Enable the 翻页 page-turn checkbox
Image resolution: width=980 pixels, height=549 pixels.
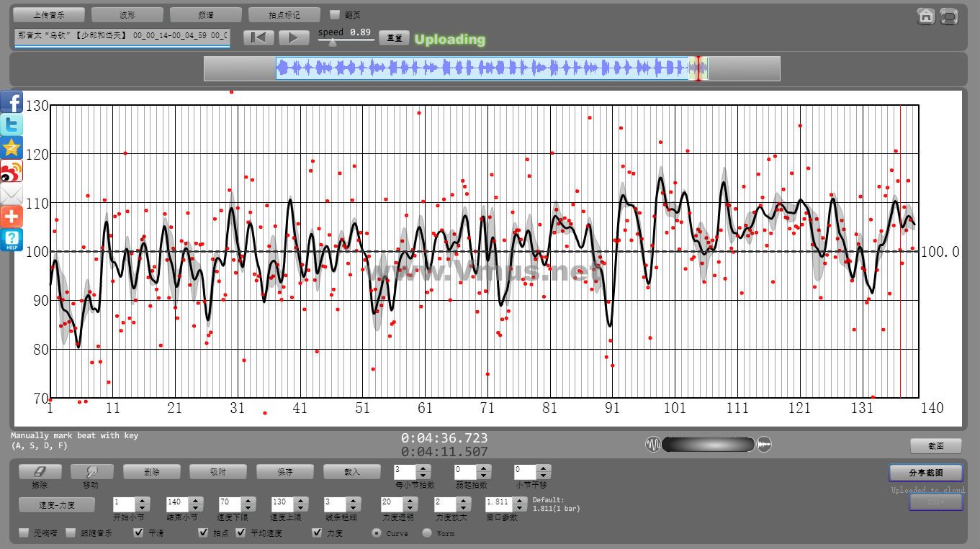[335, 14]
